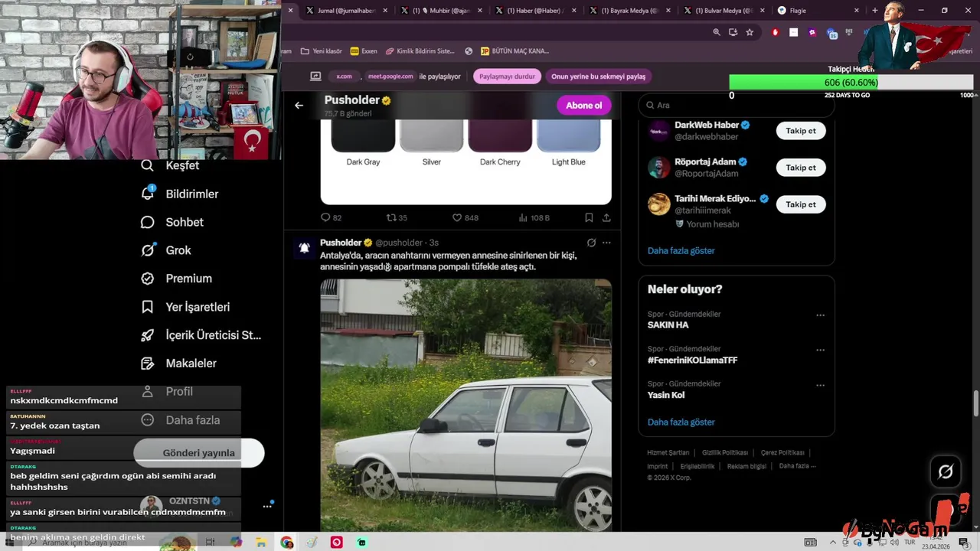This screenshot has height=551, width=980.
Task: Click the repost icon with 35 count
Action: [x=397, y=218]
